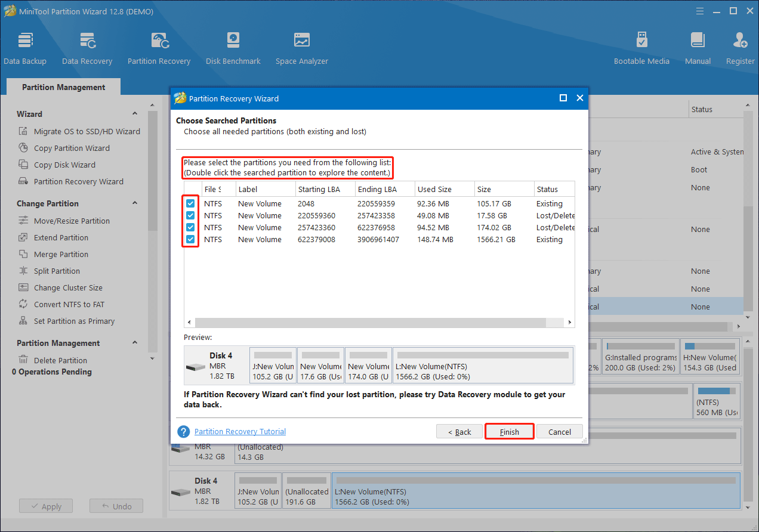
Task: Click Finish button
Action: point(509,432)
